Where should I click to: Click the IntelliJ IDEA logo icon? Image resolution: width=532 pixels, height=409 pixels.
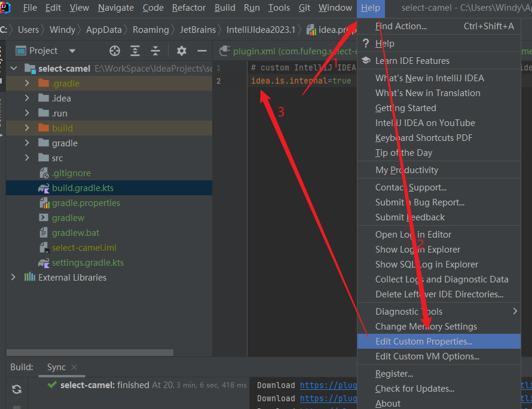click(5, 7)
